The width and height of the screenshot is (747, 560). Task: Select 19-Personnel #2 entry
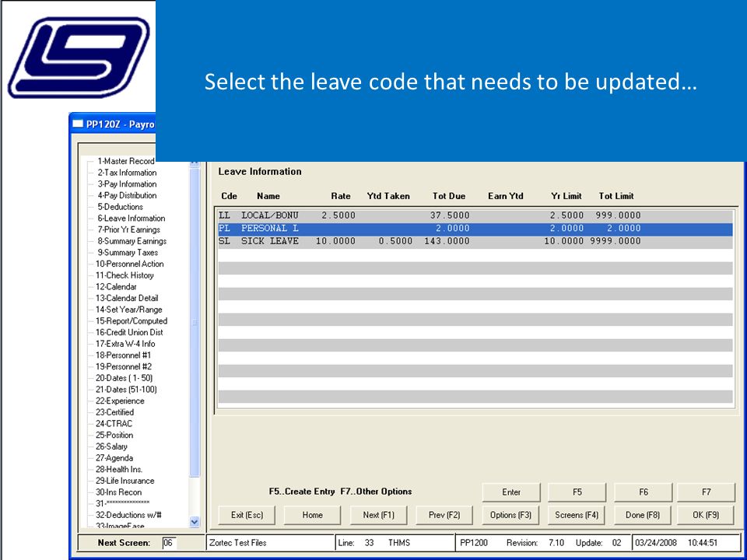124,367
